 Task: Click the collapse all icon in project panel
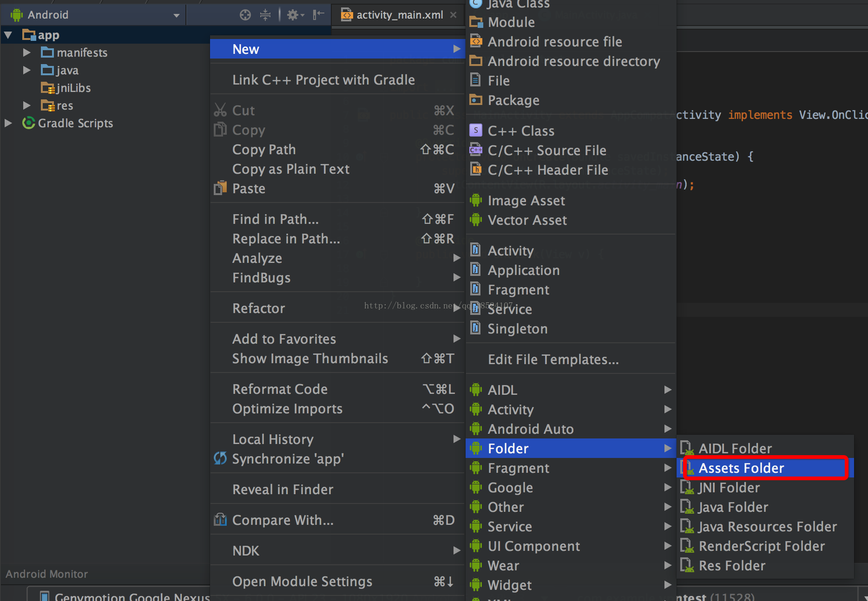tap(265, 15)
